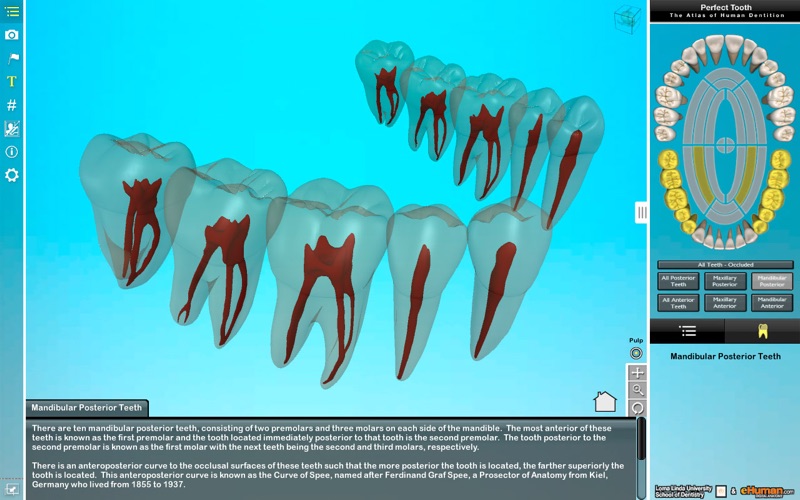Click the Maxillary Posterior button
This screenshot has width=800, height=500.
pos(725,281)
